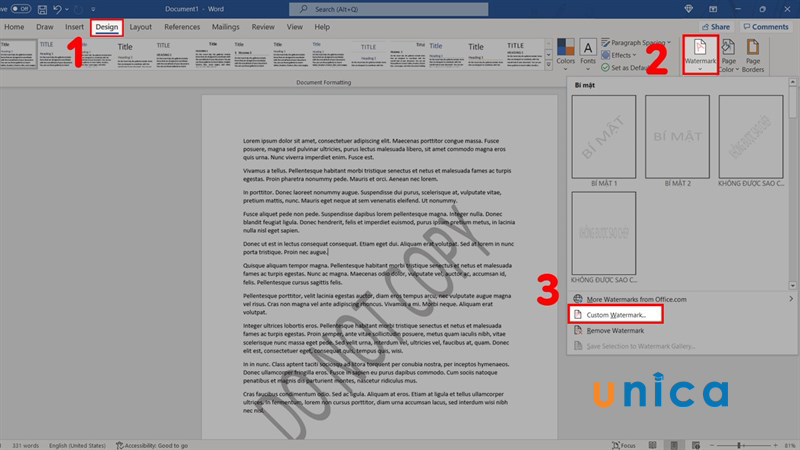Expand the More Watermarks submenu arrow
This screenshot has height=450, width=800.
[791, 299]
